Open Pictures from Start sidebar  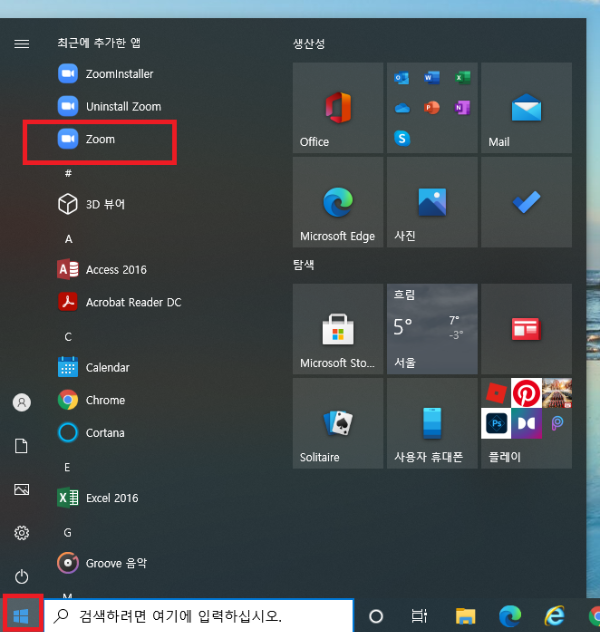pyautogui.click(x=21, y=489)
